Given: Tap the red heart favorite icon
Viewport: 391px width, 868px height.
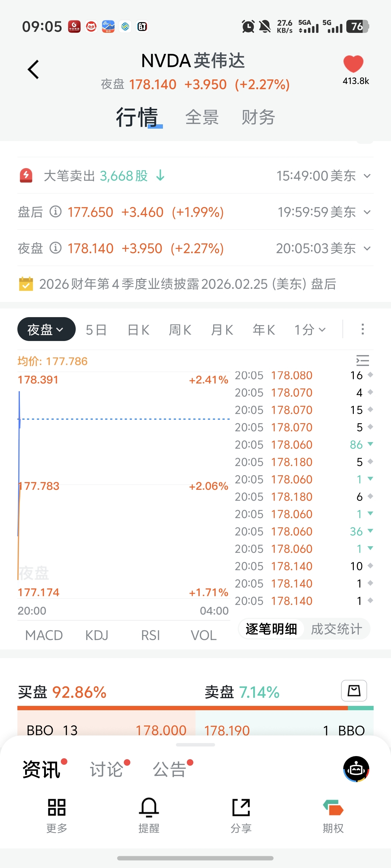Looking at the screenshot, I should pyautogui.click(x=353, y=64).
